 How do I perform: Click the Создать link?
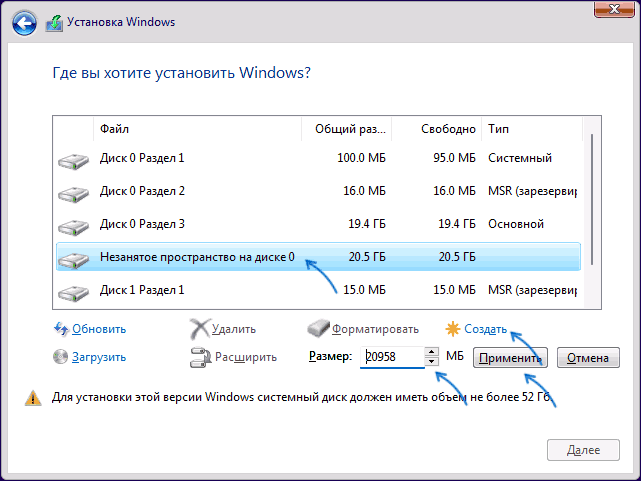(485, 329)
